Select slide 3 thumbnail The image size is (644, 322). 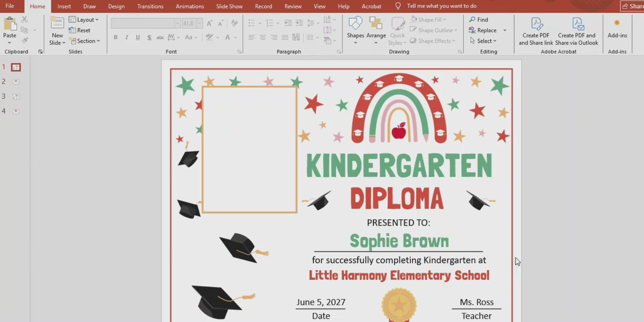click(x=16, y=97)
